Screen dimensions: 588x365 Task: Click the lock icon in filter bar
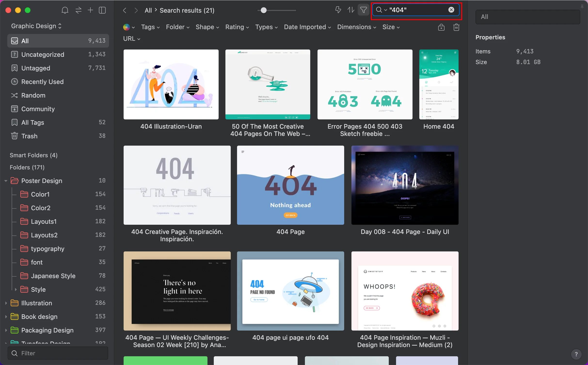[x=441, y=27]
